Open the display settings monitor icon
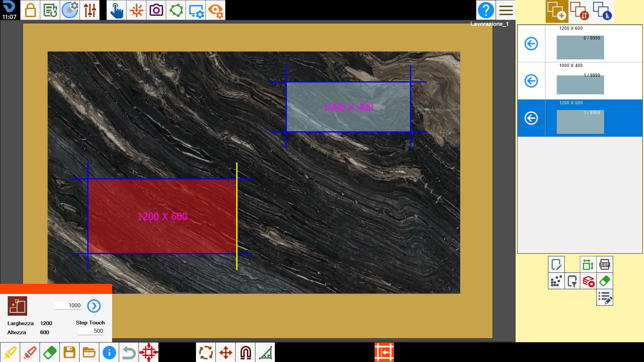The image size is (644, 362). (x=196, y=10)
